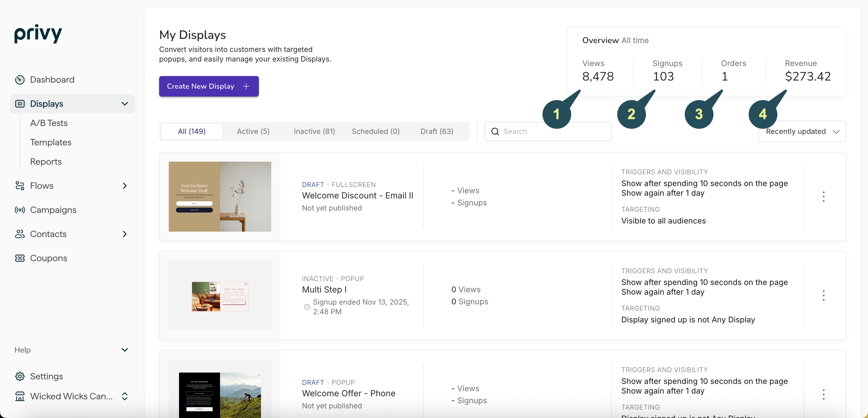The image size is (868, 418).
Task: Select the Draft (63) tab
Action: coord(436,131)
